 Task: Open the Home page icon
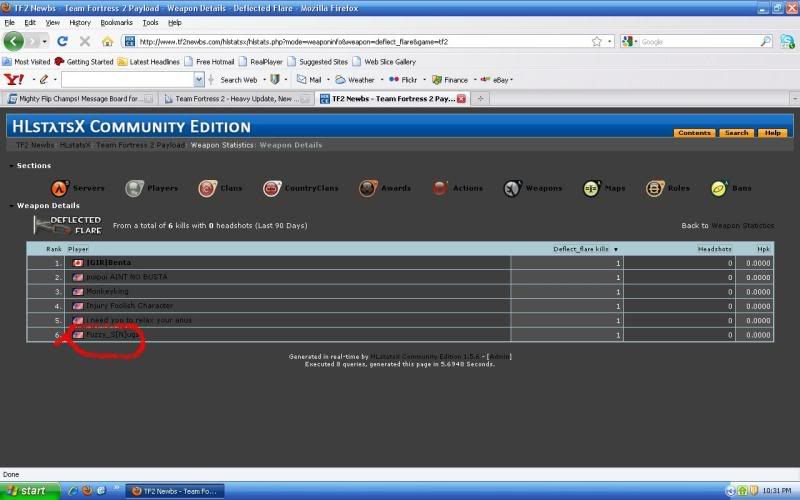point(107,41)
